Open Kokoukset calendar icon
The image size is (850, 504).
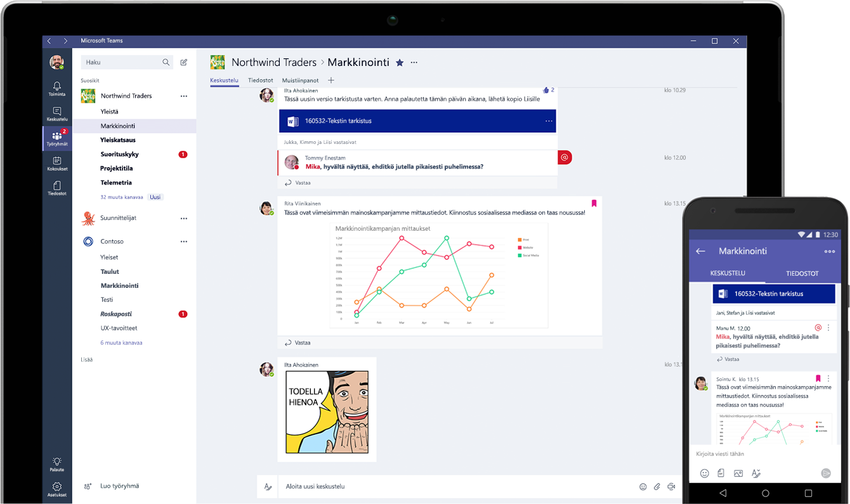[57, 163]
